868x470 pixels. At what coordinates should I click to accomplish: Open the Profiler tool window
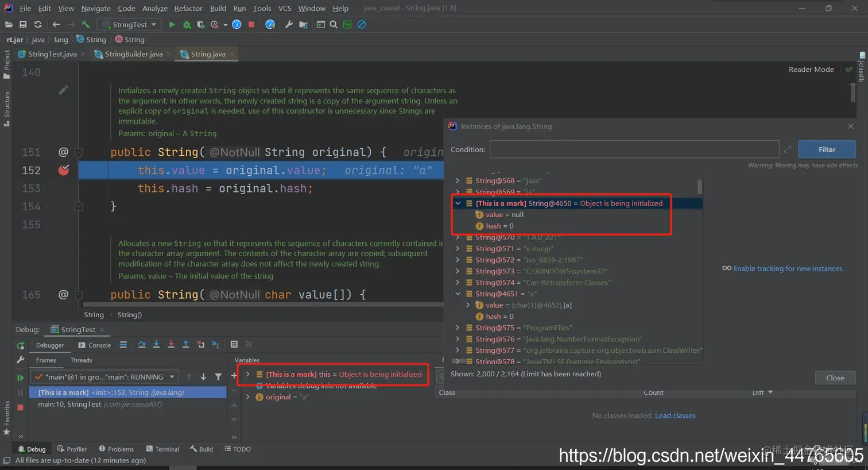[72, 449]
